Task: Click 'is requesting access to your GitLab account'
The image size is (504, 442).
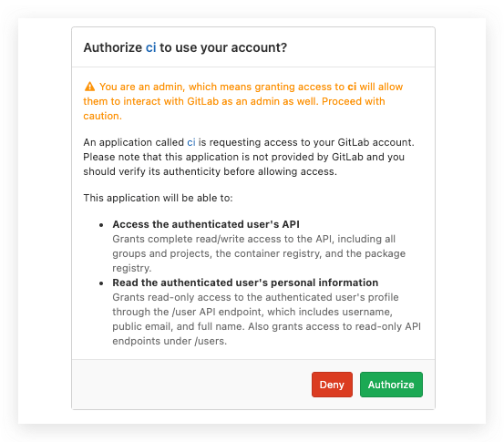Action: 306,142
